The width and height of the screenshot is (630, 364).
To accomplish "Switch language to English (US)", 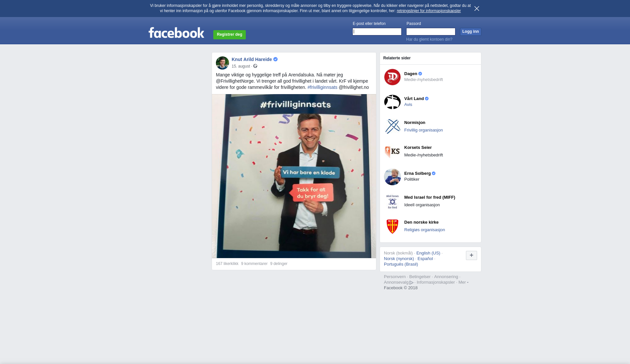I will 428,253.
